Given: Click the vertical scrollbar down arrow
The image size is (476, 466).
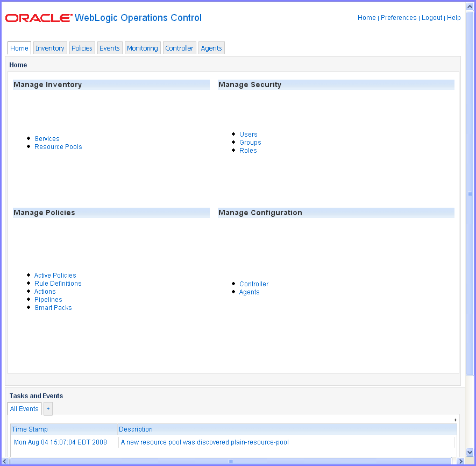Looking at the screenshot, I should 470,452.
